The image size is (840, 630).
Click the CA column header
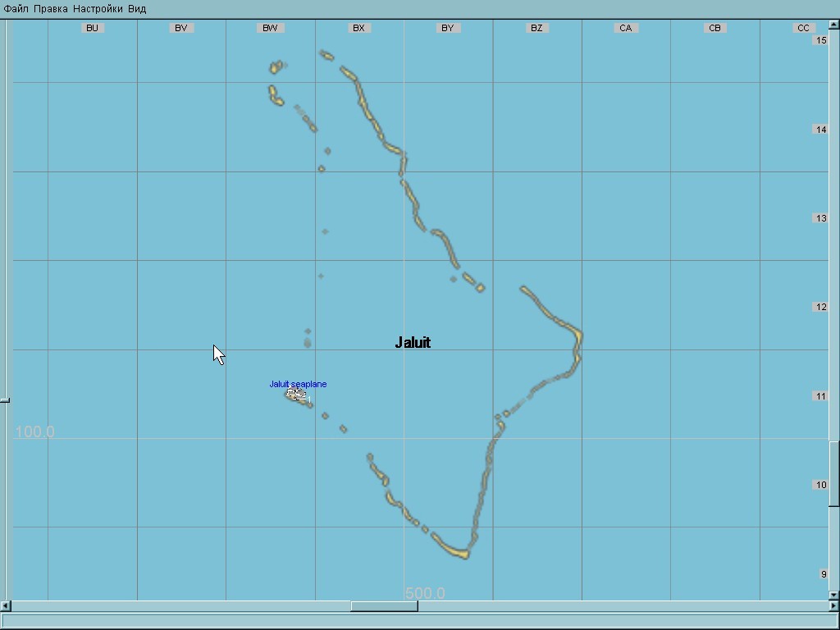626,28
